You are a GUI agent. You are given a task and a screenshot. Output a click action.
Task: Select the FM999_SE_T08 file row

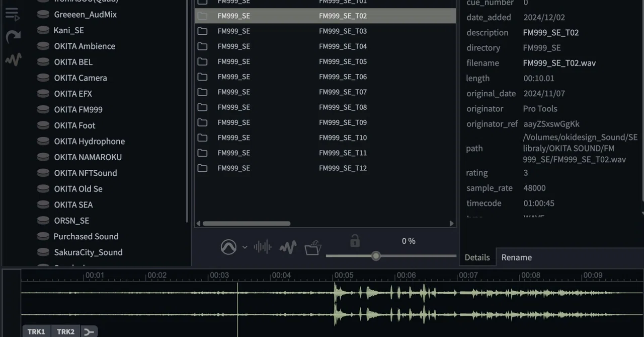point(325,107)
